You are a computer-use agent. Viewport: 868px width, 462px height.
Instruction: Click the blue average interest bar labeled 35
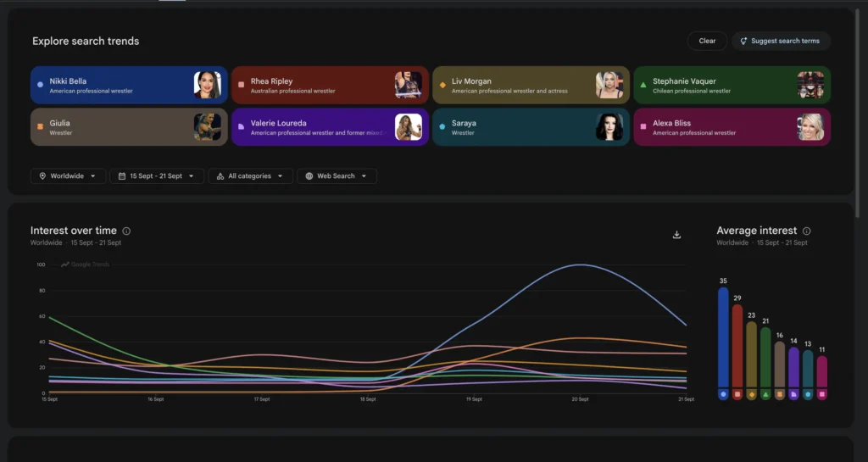coord(723,337)
